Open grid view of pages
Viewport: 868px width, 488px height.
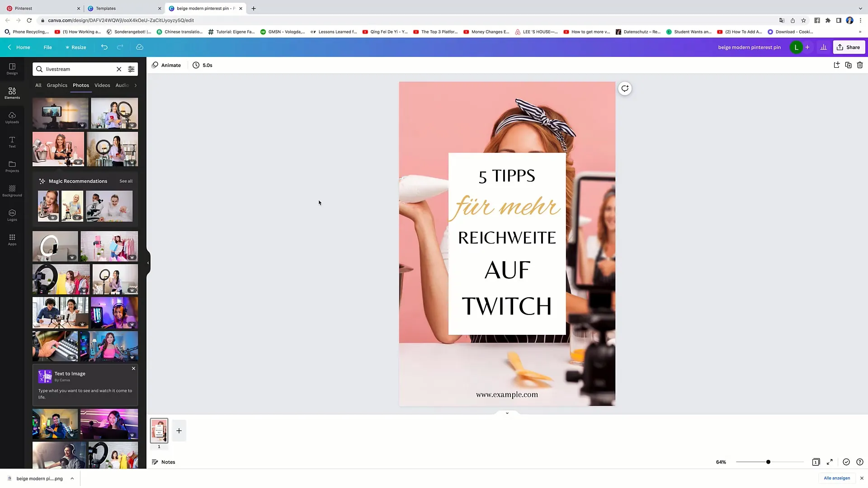click(x=816, y=462)
